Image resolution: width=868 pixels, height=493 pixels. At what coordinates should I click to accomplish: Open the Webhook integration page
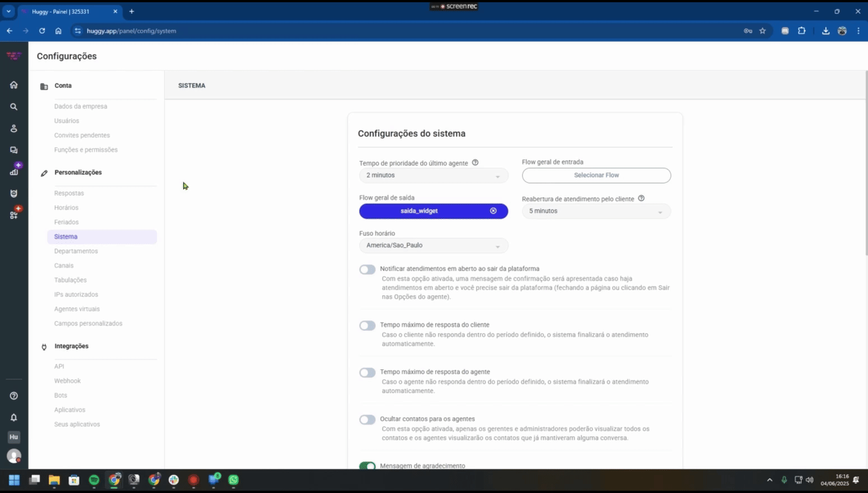pyautogui.click(x=67, y=381)
